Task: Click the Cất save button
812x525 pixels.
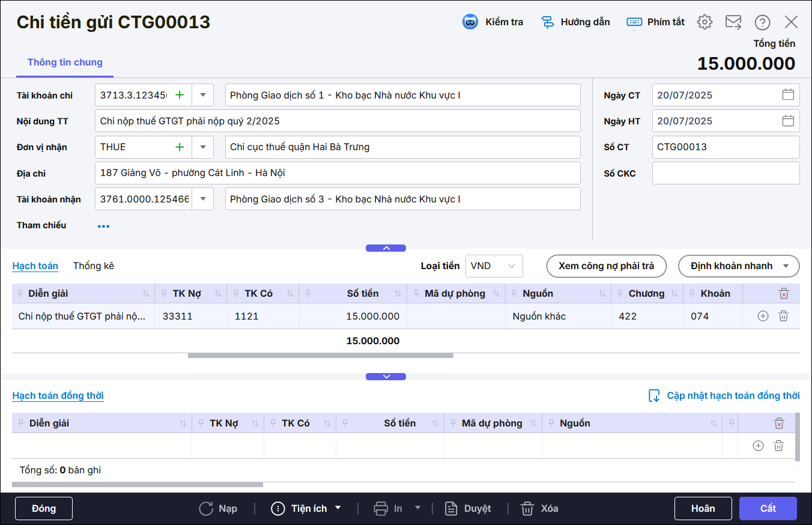Action: [x=768, y=509]
